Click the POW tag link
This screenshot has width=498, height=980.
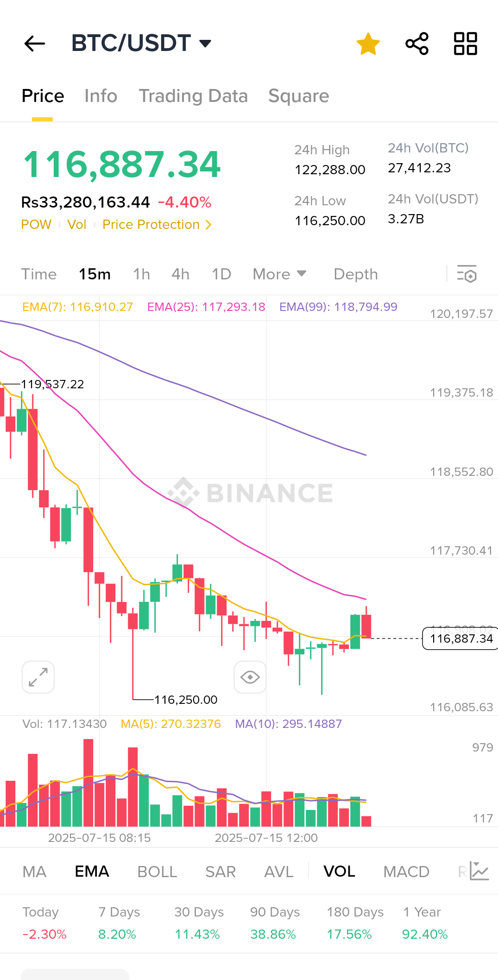(36, 225)
